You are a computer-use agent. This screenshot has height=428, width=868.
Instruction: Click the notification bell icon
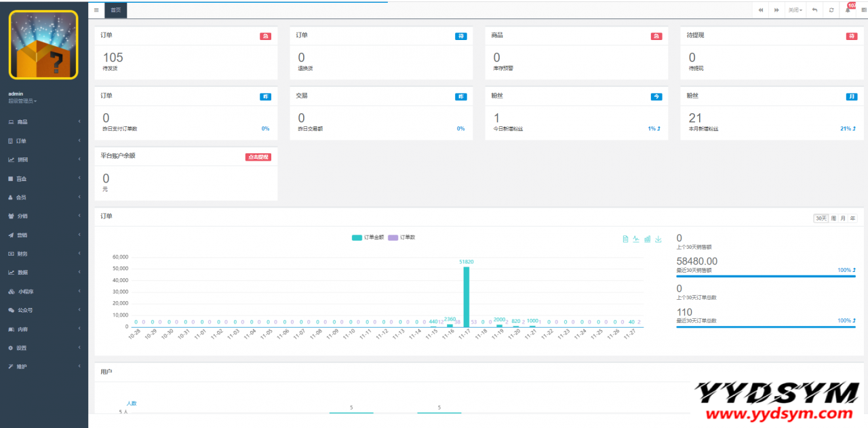point(848,10)
